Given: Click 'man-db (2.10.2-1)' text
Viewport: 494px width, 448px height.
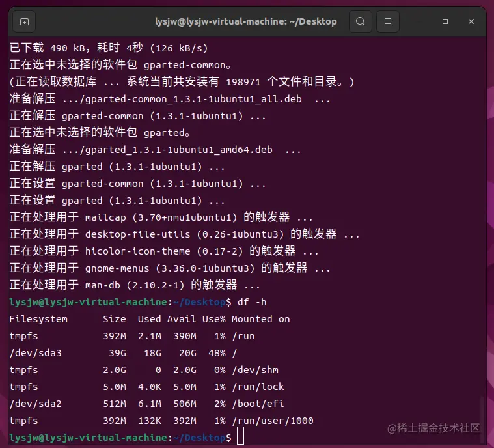Looking at the screenshot, I should tap(135, 285).
